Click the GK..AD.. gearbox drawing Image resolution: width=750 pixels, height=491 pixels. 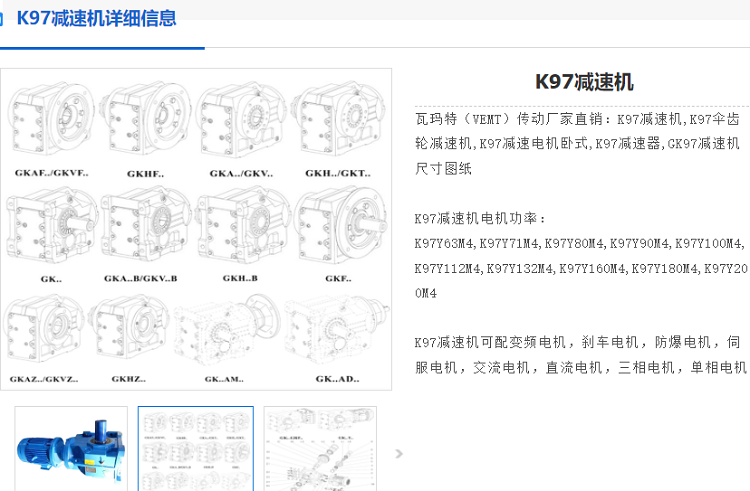[335, 328]
